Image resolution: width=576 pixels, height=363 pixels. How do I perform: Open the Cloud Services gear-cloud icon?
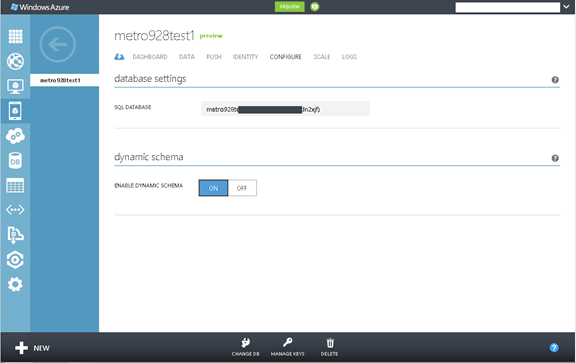[15, 136]
